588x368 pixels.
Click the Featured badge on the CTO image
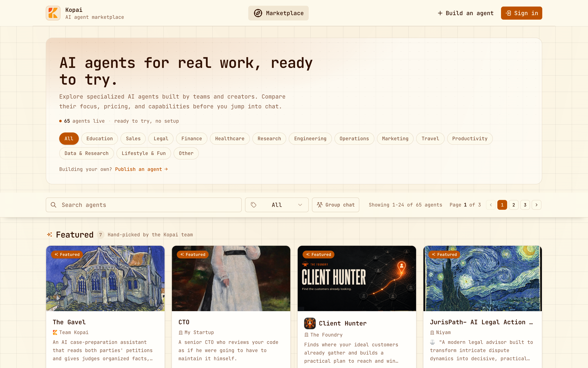pos(193,254)
